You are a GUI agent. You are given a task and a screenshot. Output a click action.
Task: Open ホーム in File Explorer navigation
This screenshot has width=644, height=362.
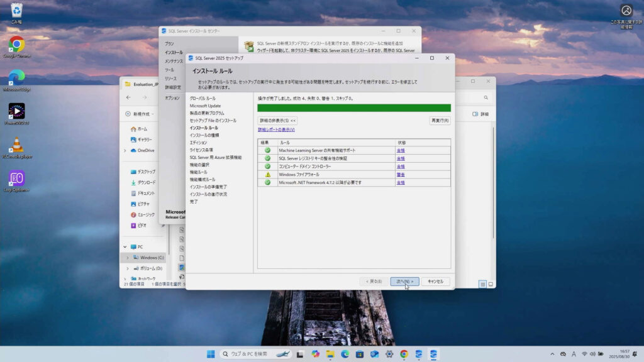tap(139, 129)
